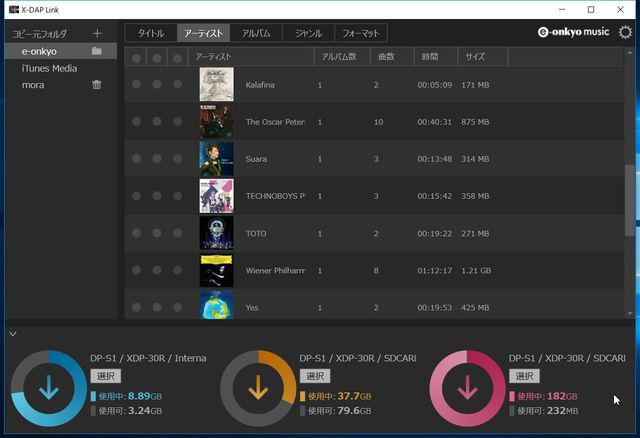This screenshot has height=438, width=640.
Task: Sort by サイズ column header
Action: pyautogui.click(x=483, y=57)
